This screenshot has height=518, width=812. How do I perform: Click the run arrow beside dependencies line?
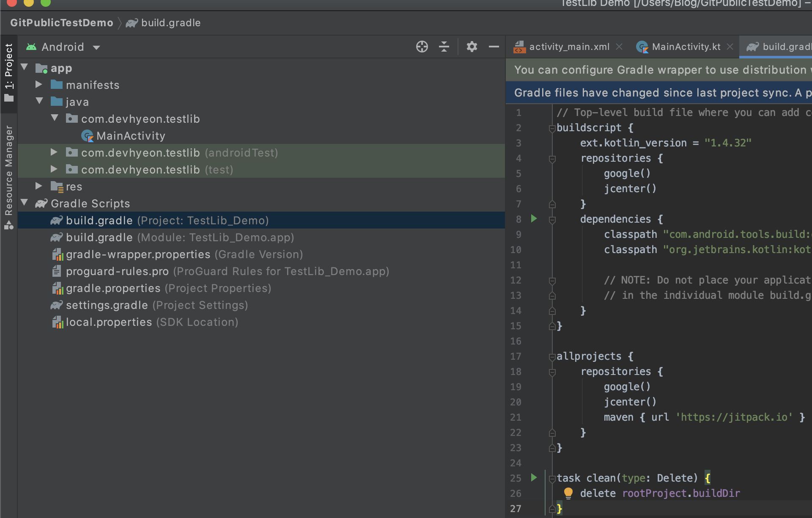pyautogui.click(x=534, y=219)
